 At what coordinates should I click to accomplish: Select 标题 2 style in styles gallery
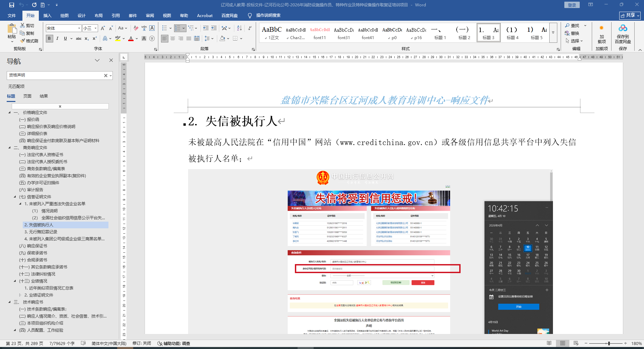coord(464,33)
